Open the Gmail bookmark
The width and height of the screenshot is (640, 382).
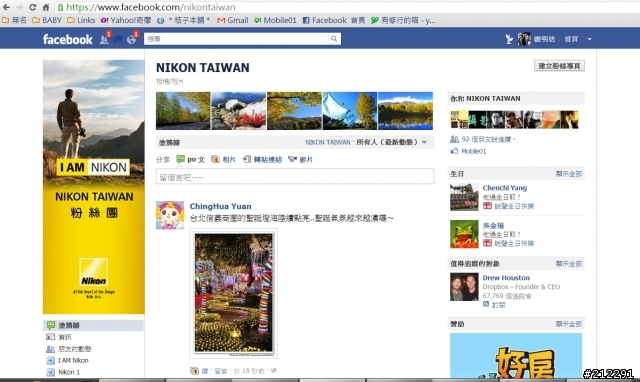(x=233, y=20)
